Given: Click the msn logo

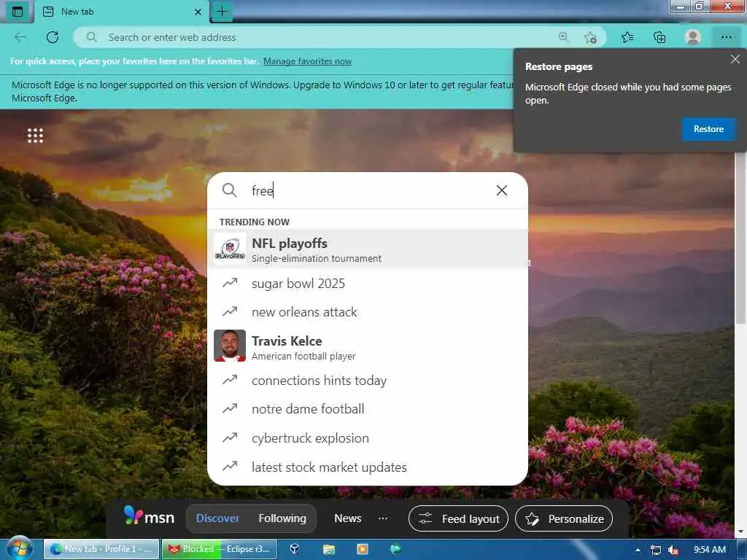Looking at the screenshot, I should pos(149,516).
